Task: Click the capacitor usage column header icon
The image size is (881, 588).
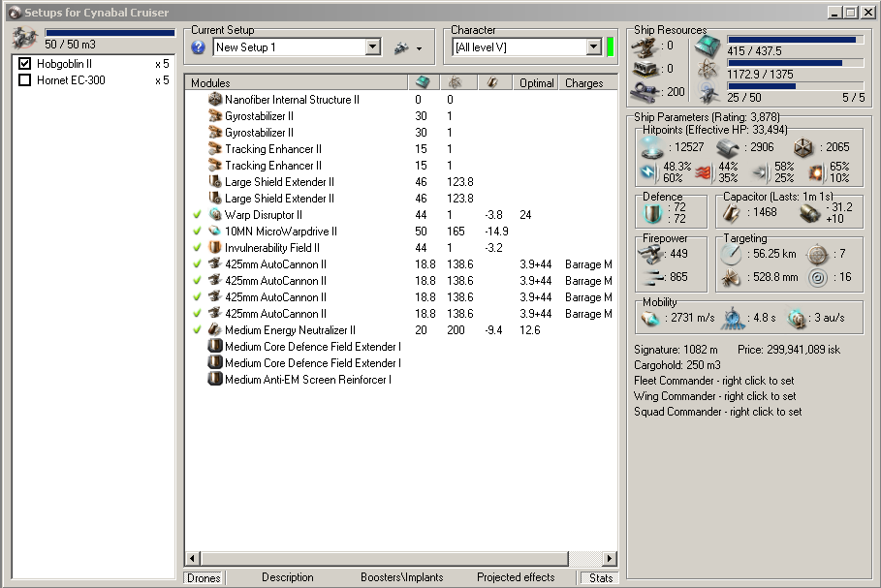Action: (x=492, y=82)
